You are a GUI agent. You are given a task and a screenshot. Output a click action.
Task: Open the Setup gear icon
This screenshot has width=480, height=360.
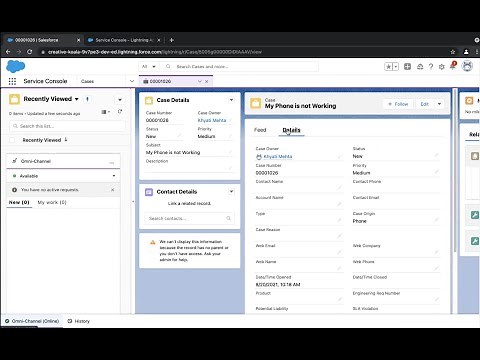click(x=442, y=67)
